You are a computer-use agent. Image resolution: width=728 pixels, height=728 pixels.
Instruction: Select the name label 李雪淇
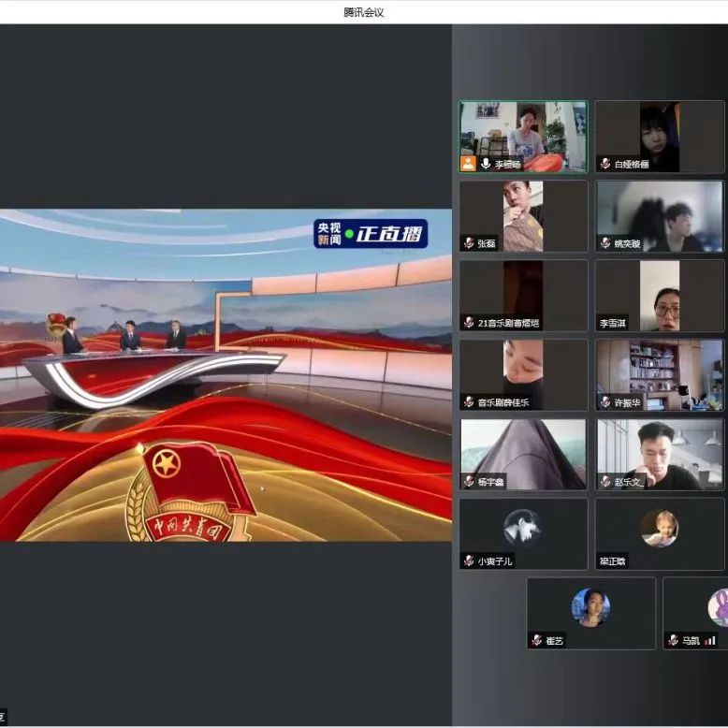point(612,323)
